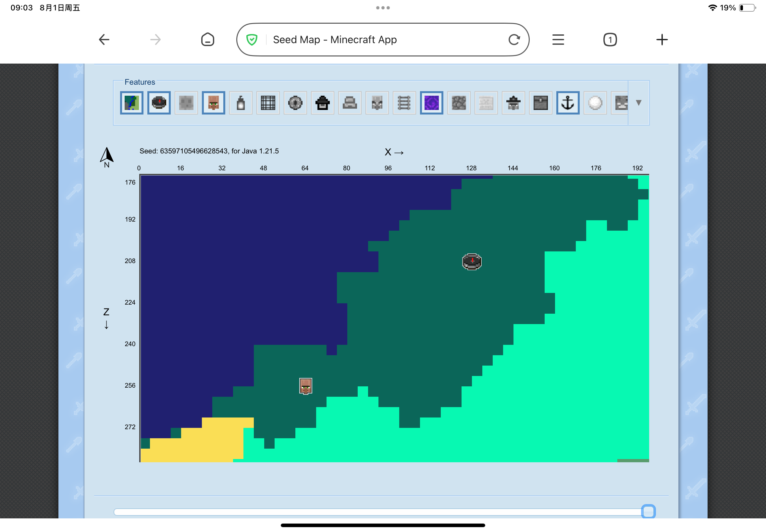Click the 208 Z-axis tick label

click(130, 261)
